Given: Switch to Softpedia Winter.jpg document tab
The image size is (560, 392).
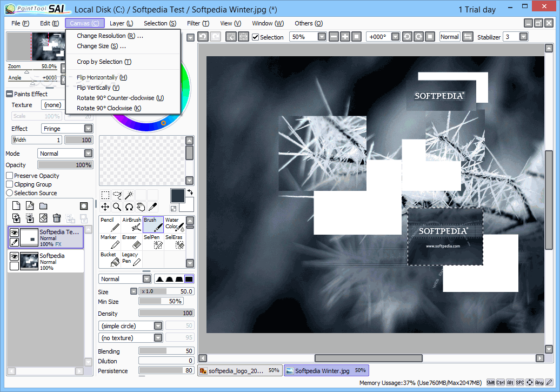Looking at the screenshot, I should 326,370.
